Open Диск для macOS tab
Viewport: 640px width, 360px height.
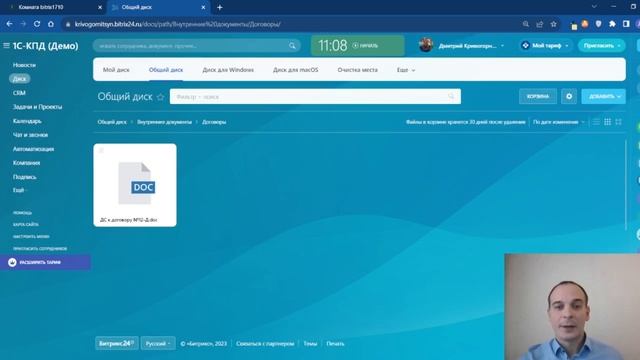[x=296, y=70]
